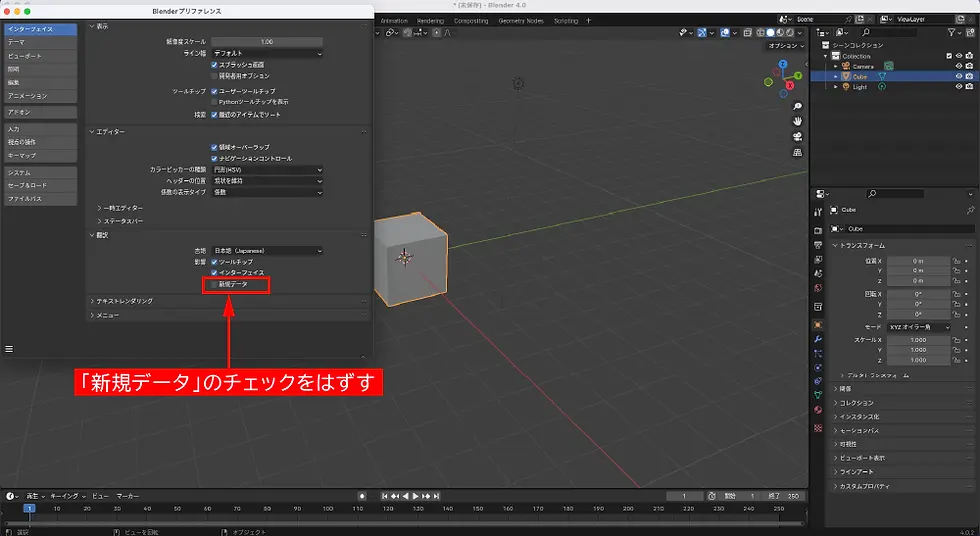
Task: Expand the コレクション panel in properties
Action: click(854, 403)
